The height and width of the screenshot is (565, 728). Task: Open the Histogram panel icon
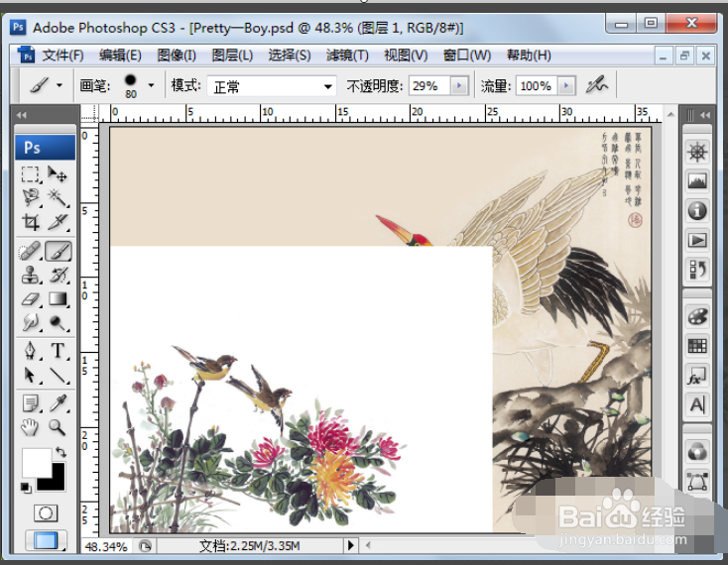pos(697,181)
